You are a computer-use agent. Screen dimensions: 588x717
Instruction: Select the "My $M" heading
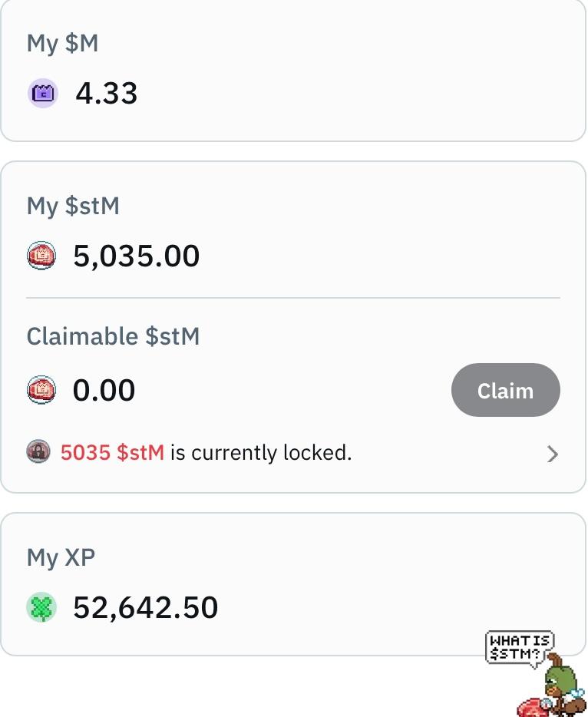tap(63, 43)
